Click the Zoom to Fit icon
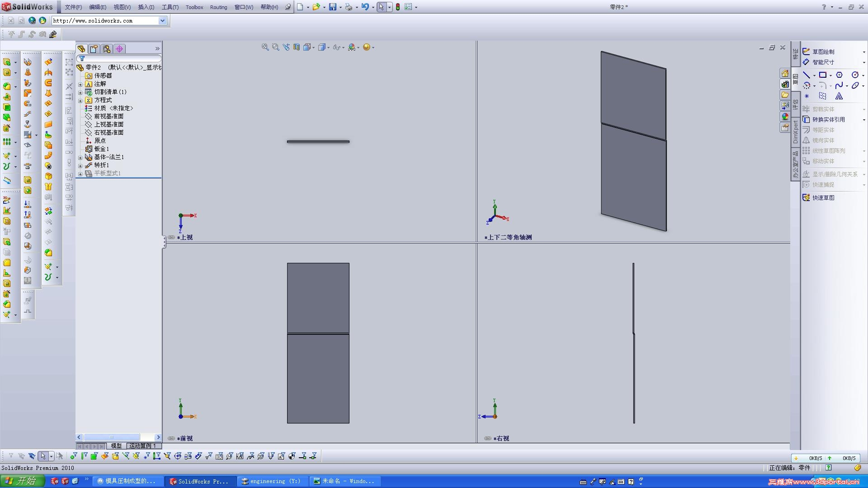The image size is (868, 488). (x=265, y=47)
